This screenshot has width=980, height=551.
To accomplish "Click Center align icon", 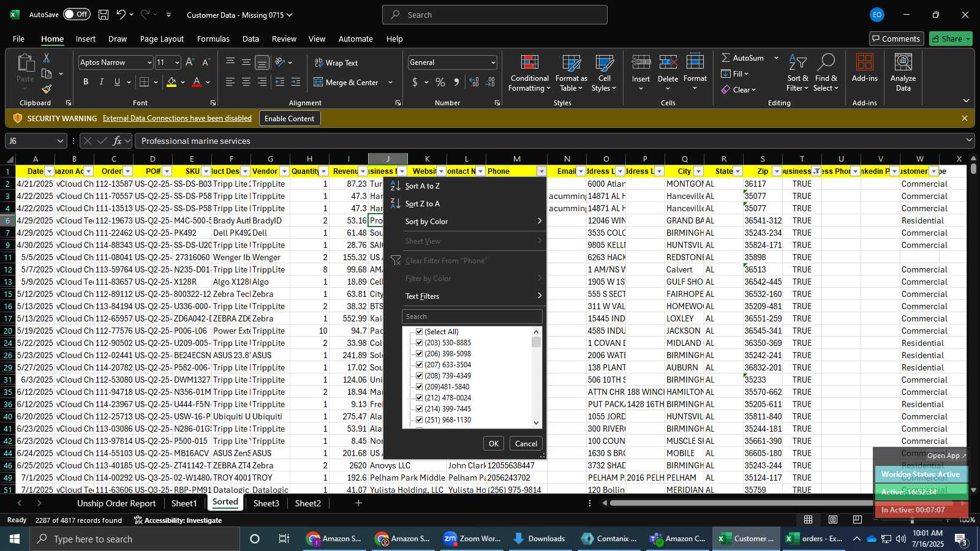I will pyautogui.click(x=246, y=82).
